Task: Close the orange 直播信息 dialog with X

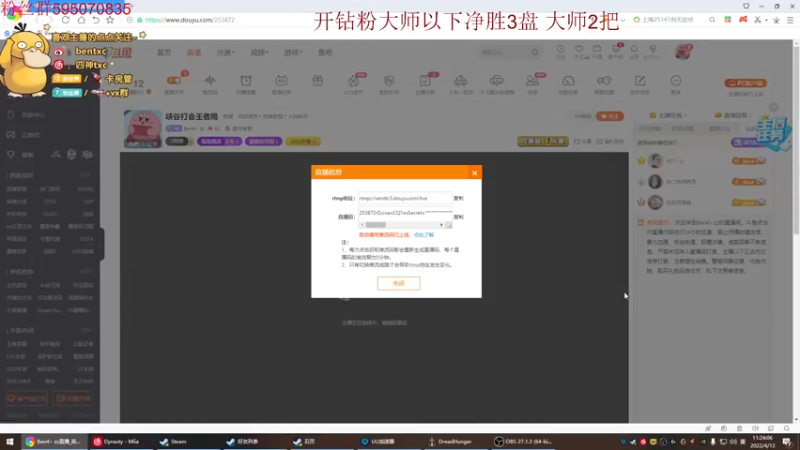Action: click(474, 173)
